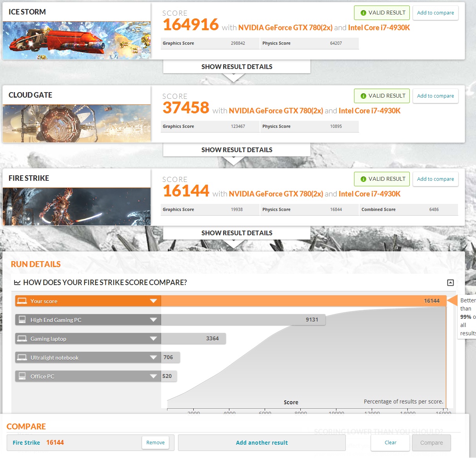Click green info icon in Fire Strike Valid Result
476x458 pixels.
[363, 179]
